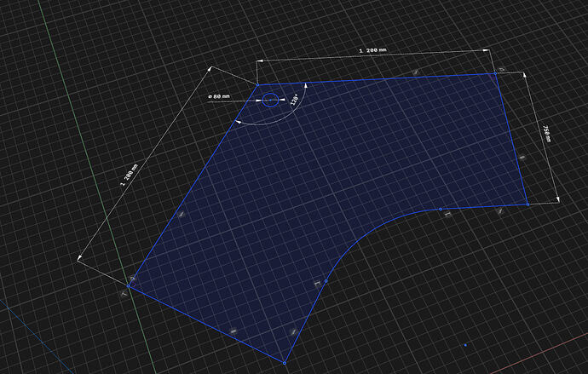Image resolution: width=588 pixels, height=374 pixels.
Task: Click the tangent constraint icon at the arc's upper endpoint
Action: point(447,214)
